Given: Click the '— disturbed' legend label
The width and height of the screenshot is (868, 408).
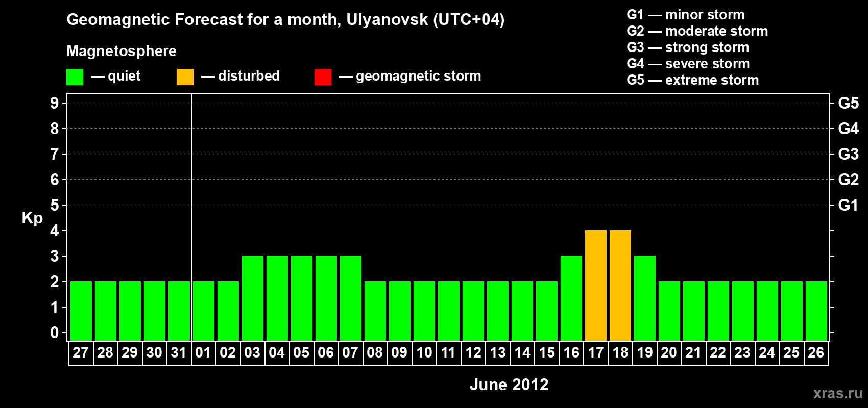Looking at the screenshot, I should coord(240,76).
